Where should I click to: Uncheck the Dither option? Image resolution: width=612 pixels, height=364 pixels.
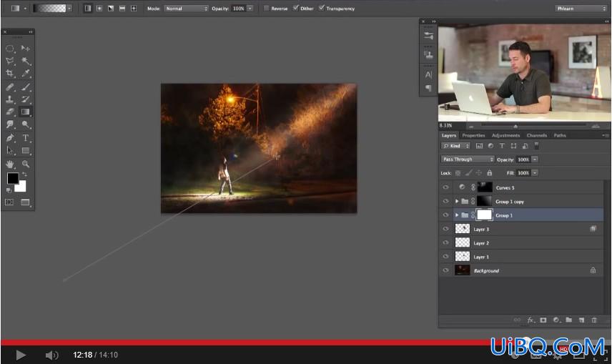click(296, 8)
